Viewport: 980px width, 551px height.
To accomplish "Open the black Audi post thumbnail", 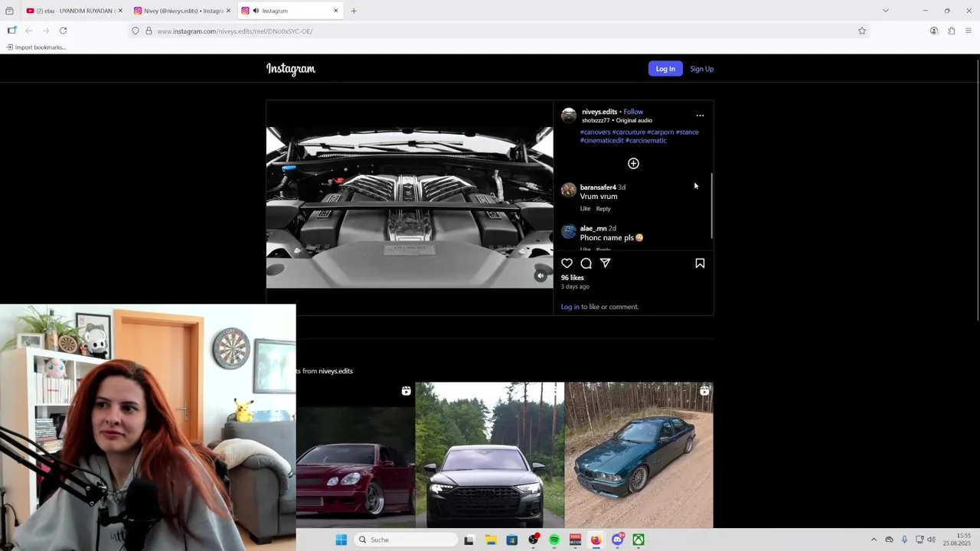I will pyautogui.click(x=489, y=455).
